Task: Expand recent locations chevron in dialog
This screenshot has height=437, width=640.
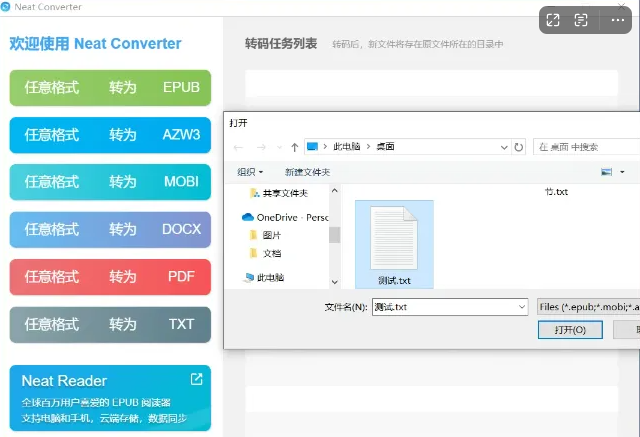Action: (x=279, y=147)
